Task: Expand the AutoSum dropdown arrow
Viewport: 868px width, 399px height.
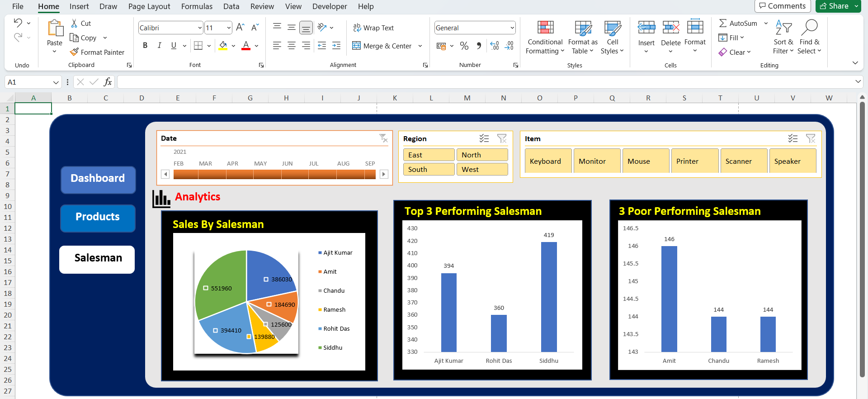Action: coord(766,23)
